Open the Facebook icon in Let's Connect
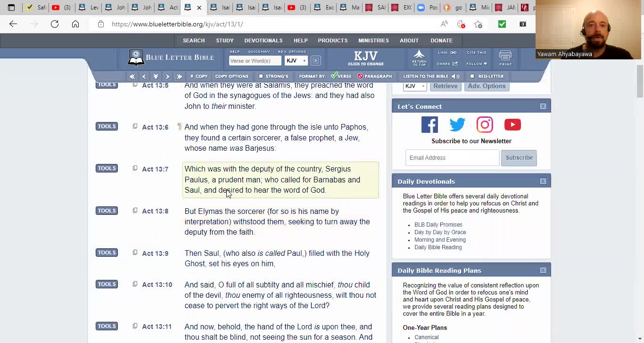Screen dimensions: 644x343 pos(429,124)
